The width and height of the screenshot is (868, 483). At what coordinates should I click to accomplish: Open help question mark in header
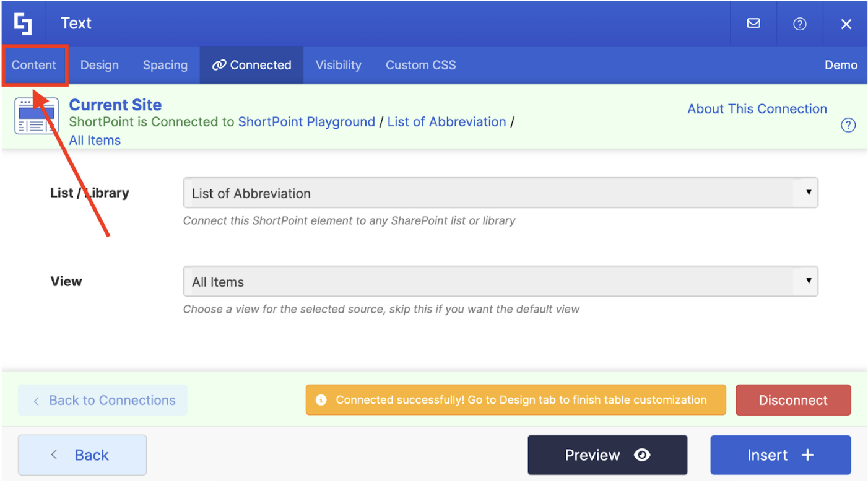point(800,24)
